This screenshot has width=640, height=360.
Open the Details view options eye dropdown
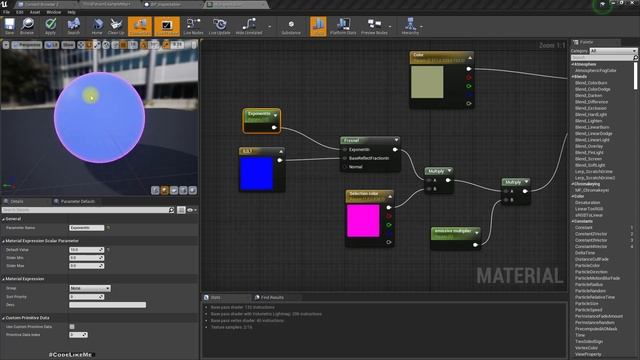click(191, 210)
